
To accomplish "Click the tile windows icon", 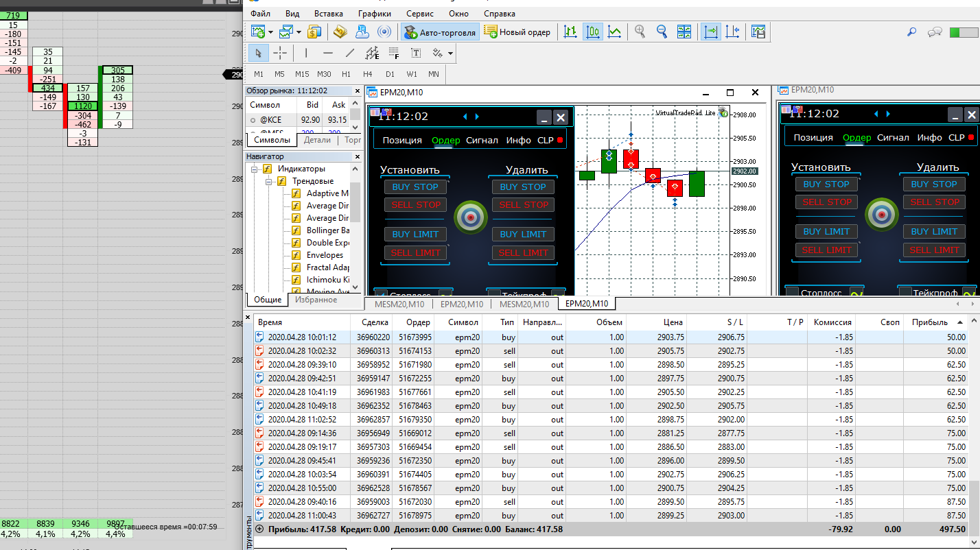I will (684, 32).
